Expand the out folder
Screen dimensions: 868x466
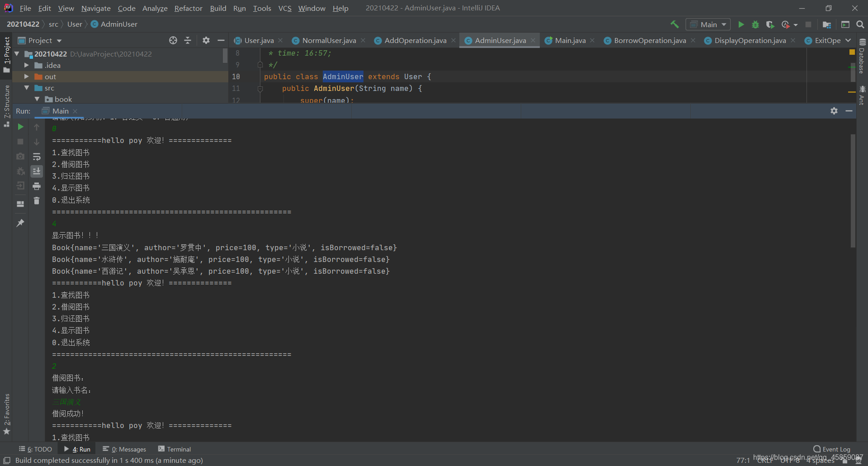pos(26,76)
